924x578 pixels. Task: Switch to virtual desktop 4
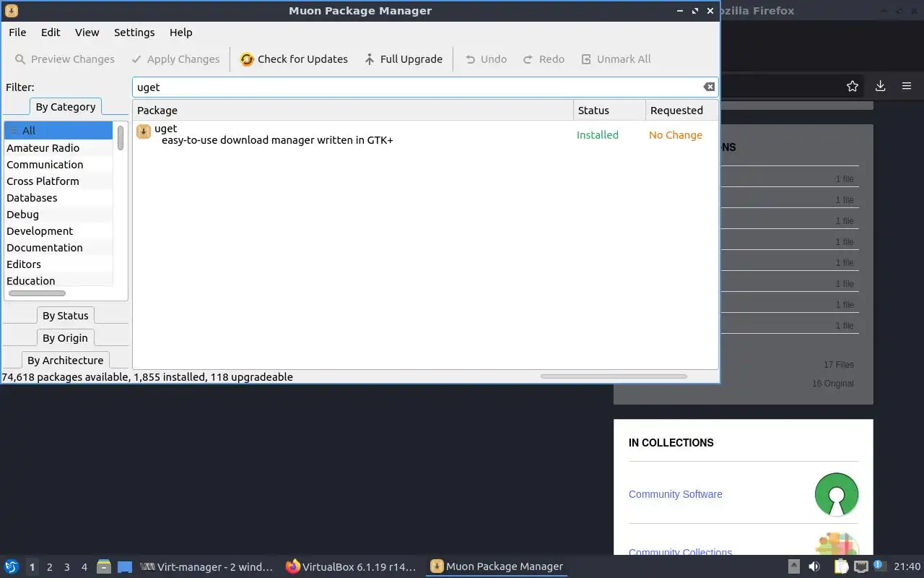84,567
